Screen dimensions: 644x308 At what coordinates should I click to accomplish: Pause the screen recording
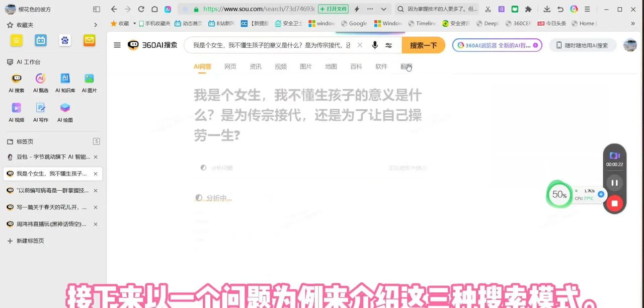tap(614, 183)
